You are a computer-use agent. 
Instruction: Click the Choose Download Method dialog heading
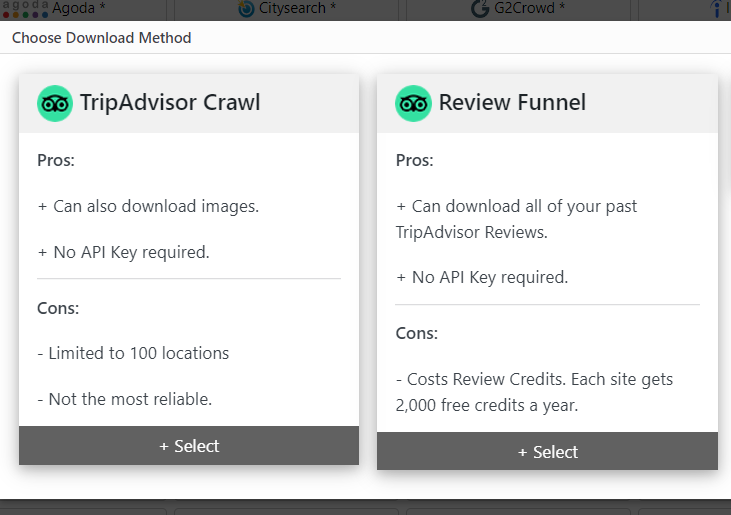(102, 38)
